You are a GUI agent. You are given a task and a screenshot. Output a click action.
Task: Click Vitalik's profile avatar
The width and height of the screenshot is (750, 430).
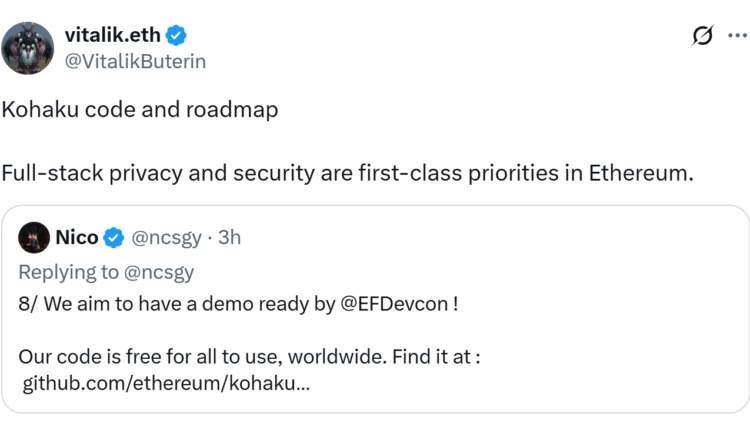pos(27,47)
